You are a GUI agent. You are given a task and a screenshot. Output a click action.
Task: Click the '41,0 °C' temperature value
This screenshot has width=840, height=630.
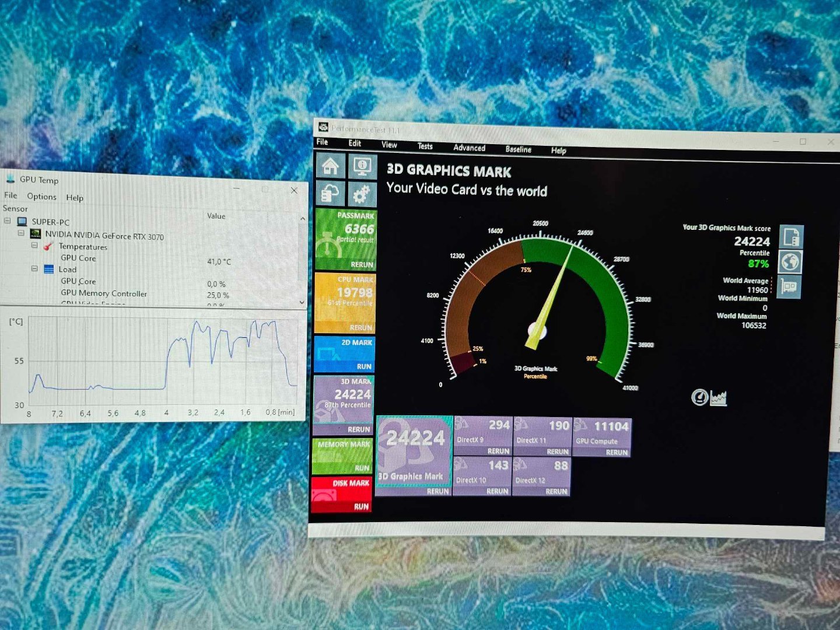coord(219,261)
